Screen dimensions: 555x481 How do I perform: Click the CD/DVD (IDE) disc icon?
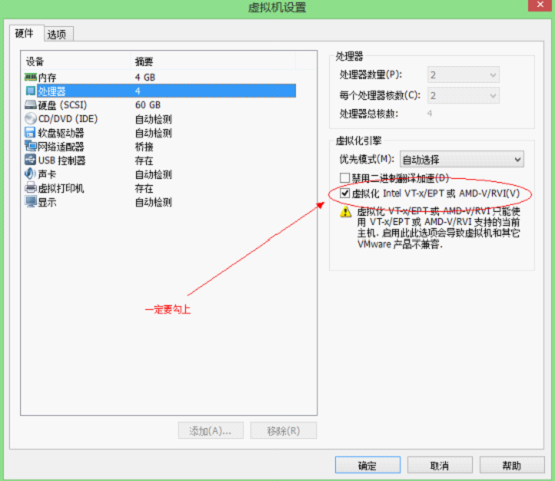point(31,119)
